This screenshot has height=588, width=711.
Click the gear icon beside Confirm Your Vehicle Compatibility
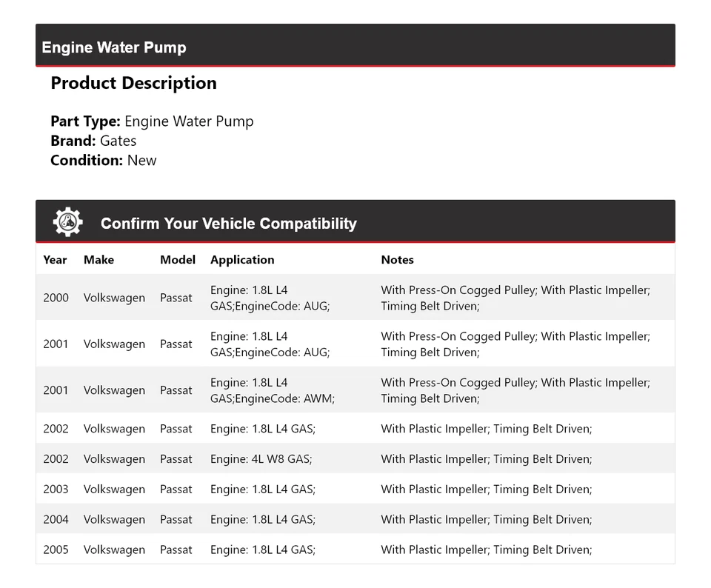pyautogui.click(x=67, y=222)
